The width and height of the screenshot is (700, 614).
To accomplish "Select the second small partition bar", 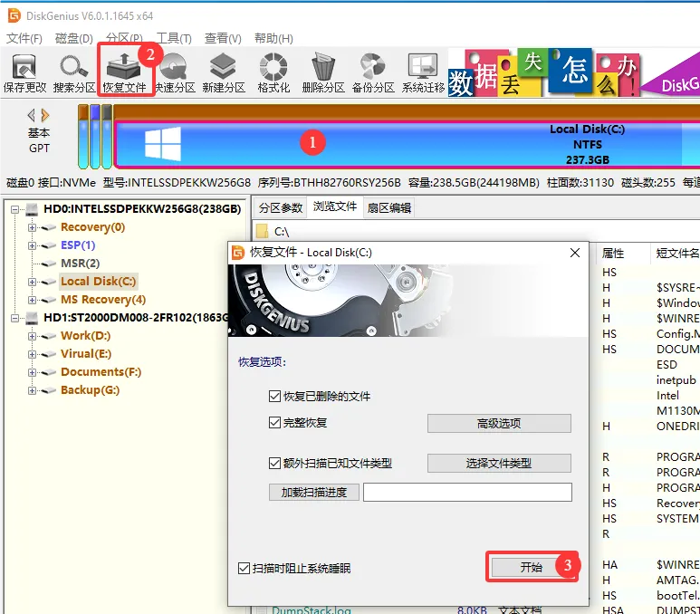I will 95,137.
